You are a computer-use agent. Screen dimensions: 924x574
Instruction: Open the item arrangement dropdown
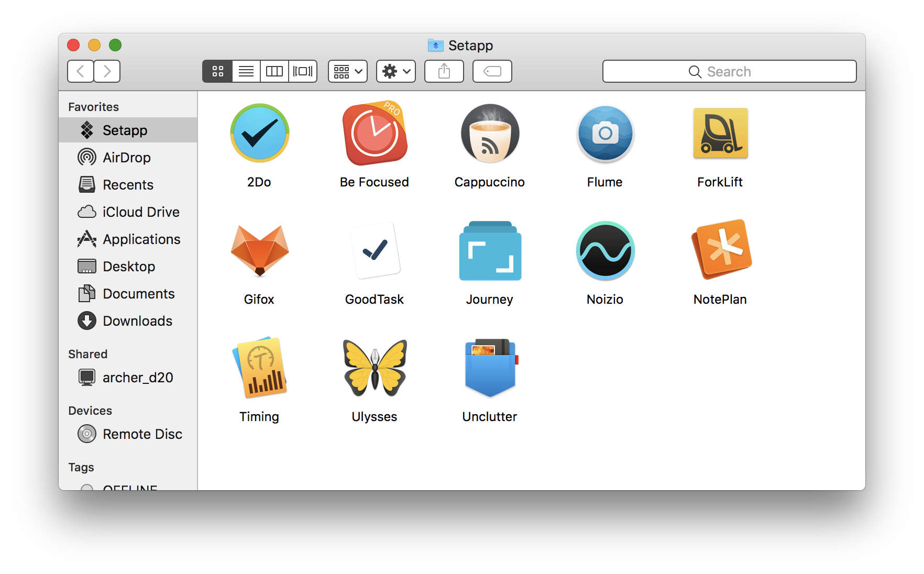click(x=348, y=71)
